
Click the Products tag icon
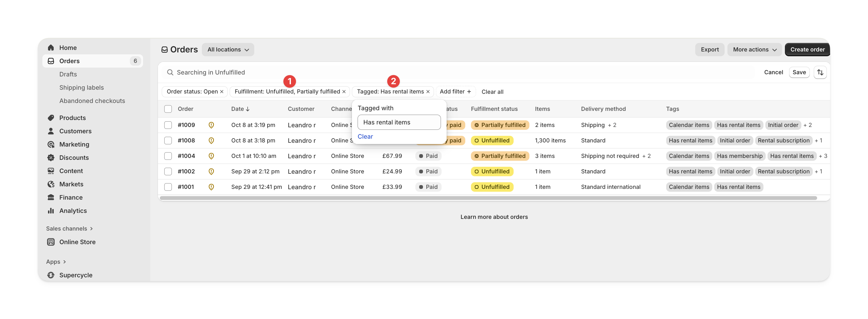[51, 117]
